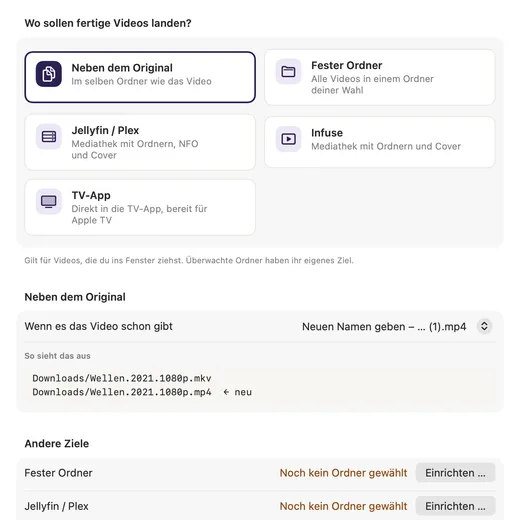
Task: Click the Wo sollen fertige Videos landen heading
Action: coord(108,23)
